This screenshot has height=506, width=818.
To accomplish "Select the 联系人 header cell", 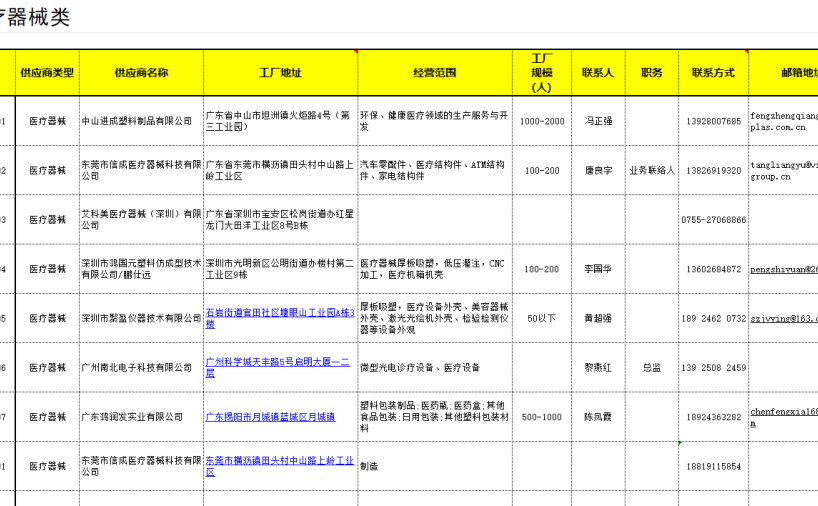I will click(598, 73).
